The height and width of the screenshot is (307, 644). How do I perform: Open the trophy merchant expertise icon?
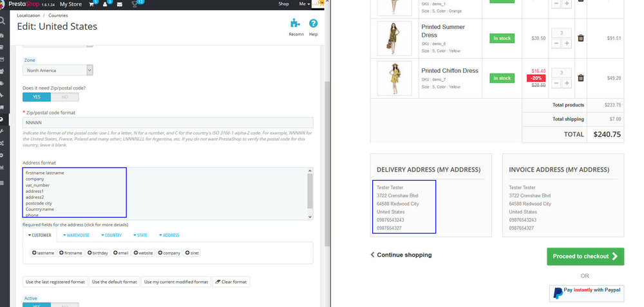point(135,4)
